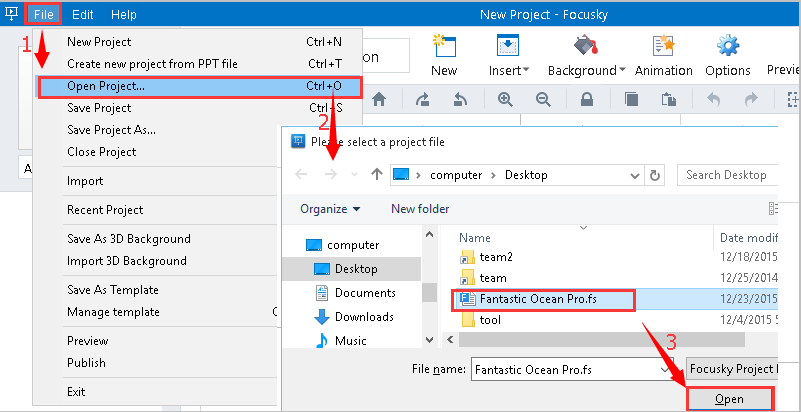801x412 pixels.
Task: Click Up one level arrow
Action: (x=377, y=175)
